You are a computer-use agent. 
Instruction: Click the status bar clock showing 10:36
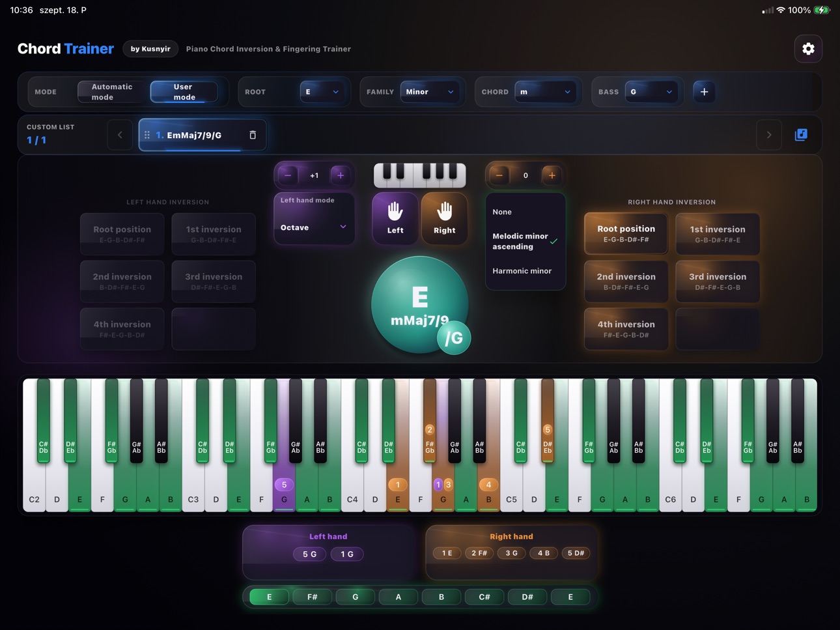click(21, 10)
